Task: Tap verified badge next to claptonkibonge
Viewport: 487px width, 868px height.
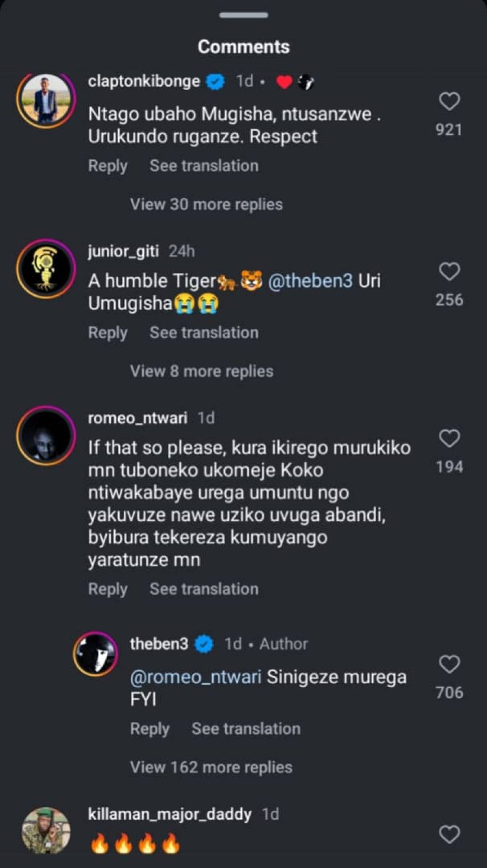Action: [216, 82]
